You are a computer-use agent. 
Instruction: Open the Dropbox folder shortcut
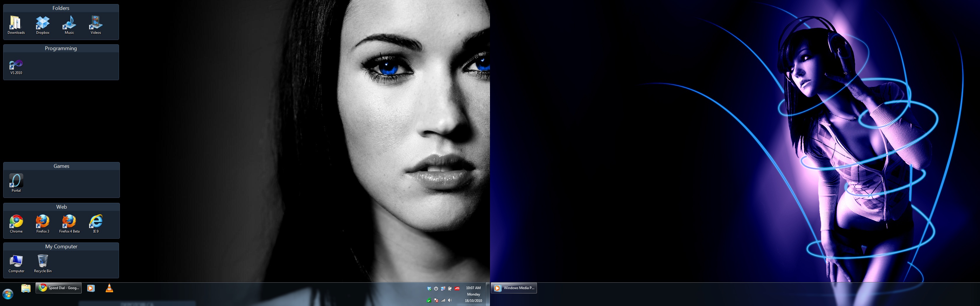pos(43,25)
